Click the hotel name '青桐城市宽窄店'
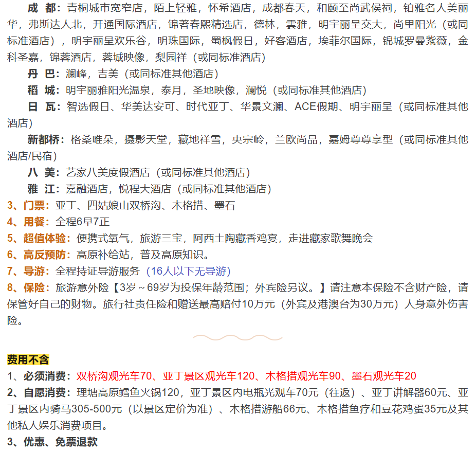 105,8
